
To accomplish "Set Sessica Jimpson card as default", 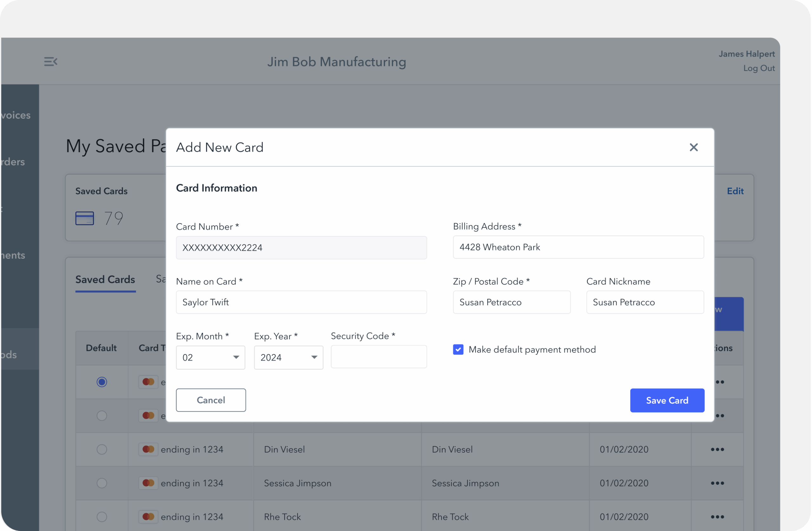I will click(x=102, y=483).
